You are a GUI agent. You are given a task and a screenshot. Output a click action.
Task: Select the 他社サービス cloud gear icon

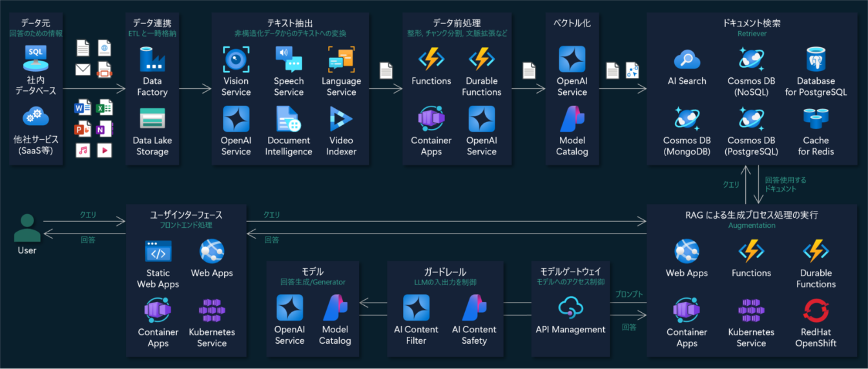coord(35,117)
